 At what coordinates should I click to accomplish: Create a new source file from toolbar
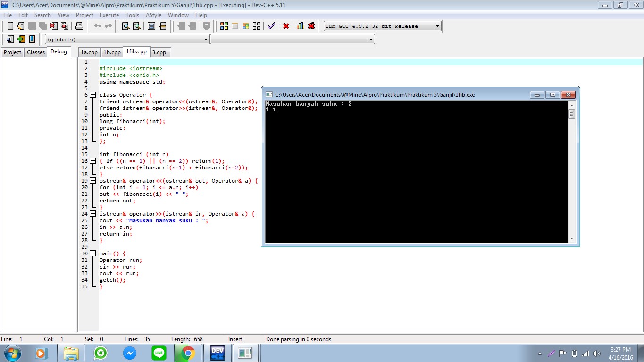click(10, 26)
